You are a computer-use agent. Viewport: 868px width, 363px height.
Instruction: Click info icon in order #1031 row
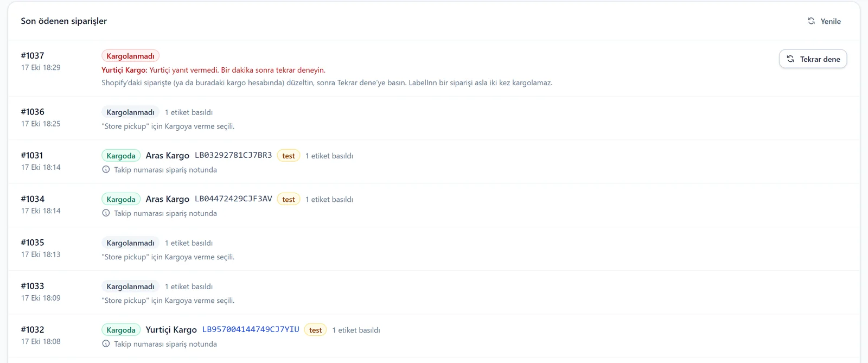tap(106, 170)
